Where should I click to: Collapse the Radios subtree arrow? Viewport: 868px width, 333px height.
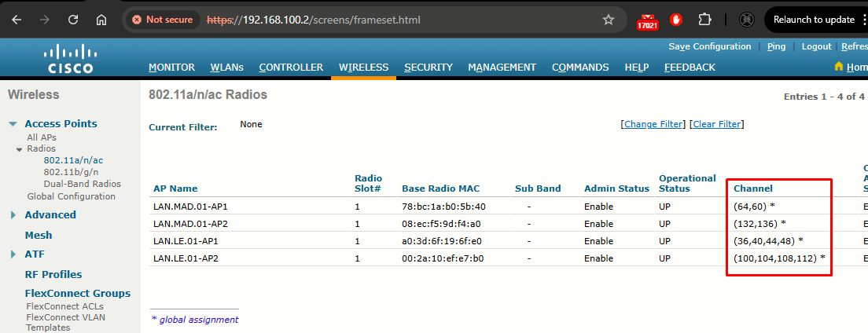tap(19, 149)
